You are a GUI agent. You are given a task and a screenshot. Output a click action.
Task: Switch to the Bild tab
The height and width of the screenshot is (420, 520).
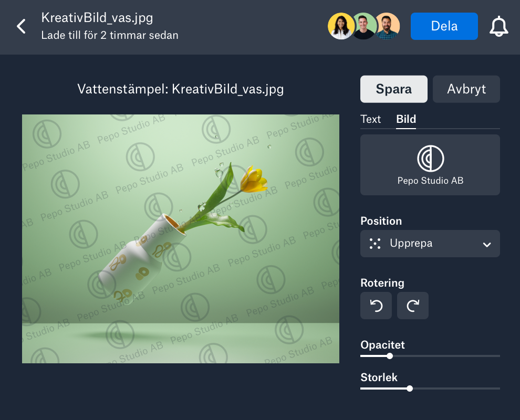[x=406, y=119]
